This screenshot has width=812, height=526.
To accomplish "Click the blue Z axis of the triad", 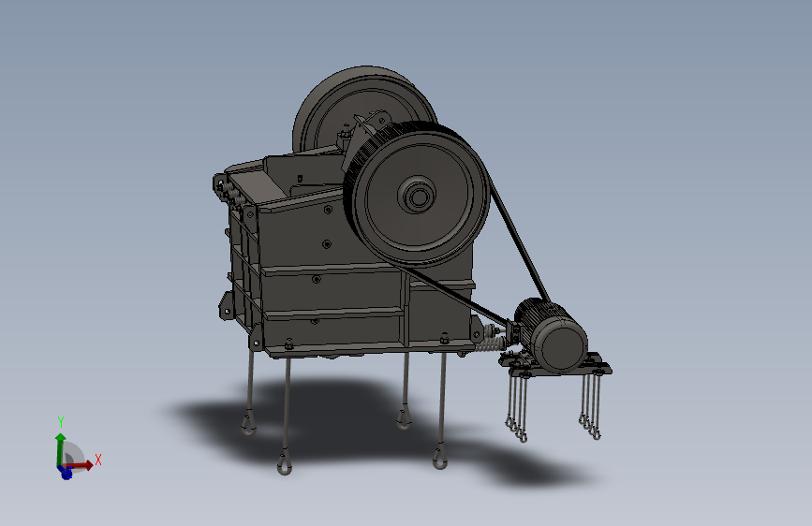I will tap(66, 472).
